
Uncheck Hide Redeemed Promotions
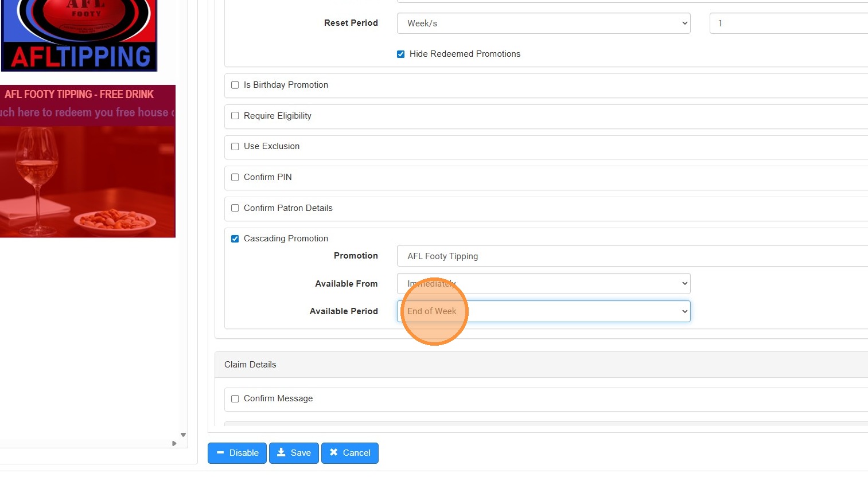(x=401, y=54)
